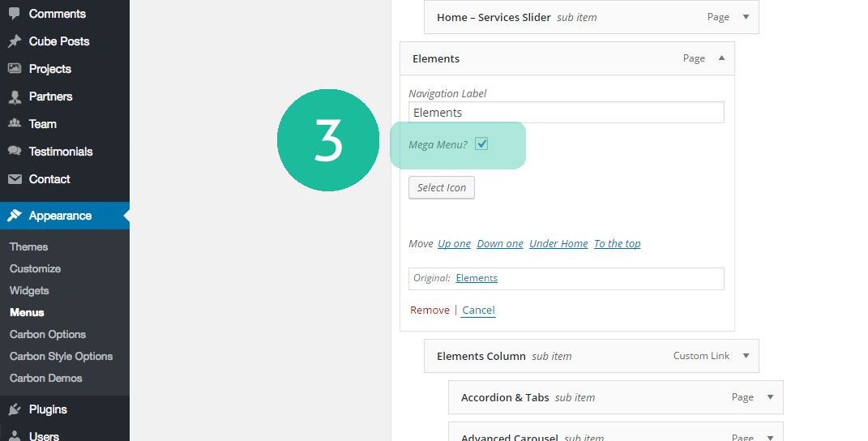Open the Widgets submenu page
868x441 pixels.
pos(29,290)
